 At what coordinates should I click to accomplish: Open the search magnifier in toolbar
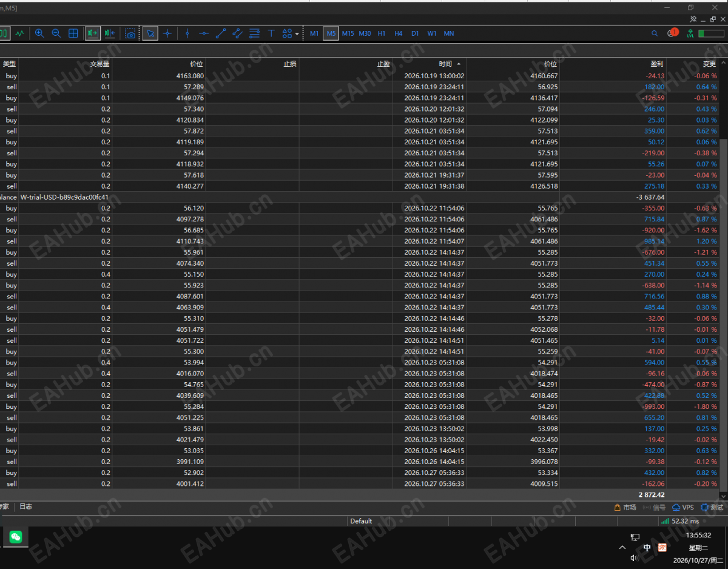click(655, 33)
